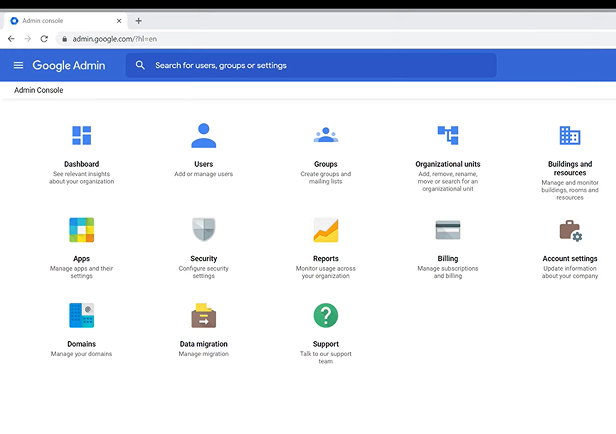
Task: Click the Google Admin logo text
Action: point(72,65)
